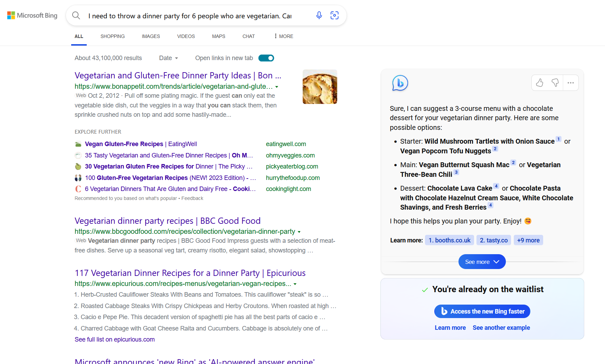Click the search magnifier icon
This screenshot has height=364, width=605.
[76, 16]
